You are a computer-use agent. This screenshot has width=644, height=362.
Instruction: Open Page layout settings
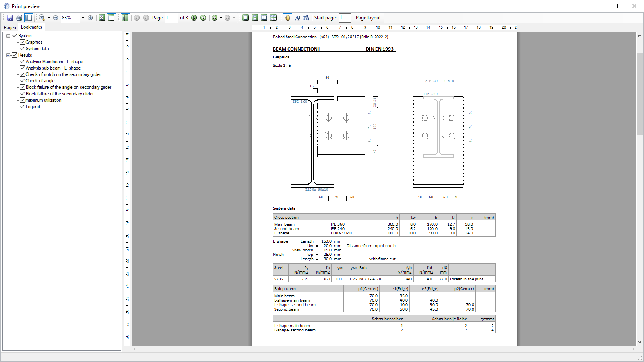tap(368, 18)
